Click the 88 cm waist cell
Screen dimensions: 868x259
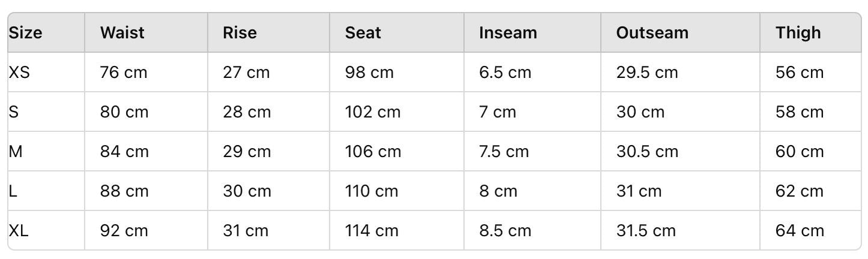point(124,191)
